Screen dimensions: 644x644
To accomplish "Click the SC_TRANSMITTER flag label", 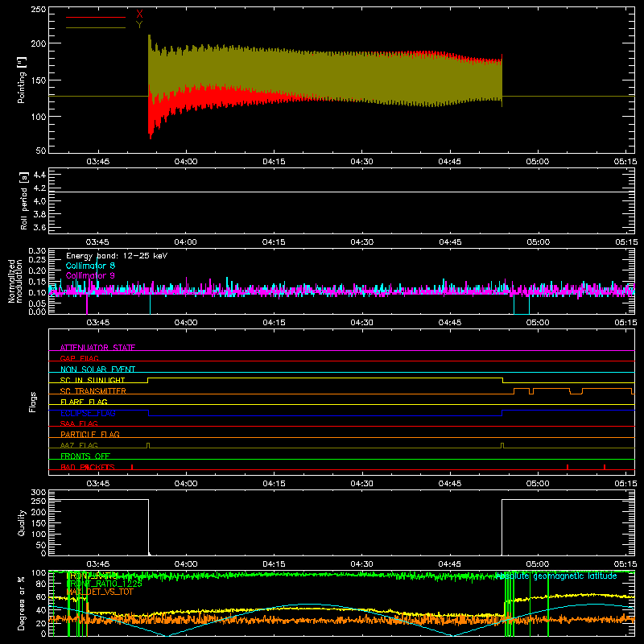I will pos(93,391).
